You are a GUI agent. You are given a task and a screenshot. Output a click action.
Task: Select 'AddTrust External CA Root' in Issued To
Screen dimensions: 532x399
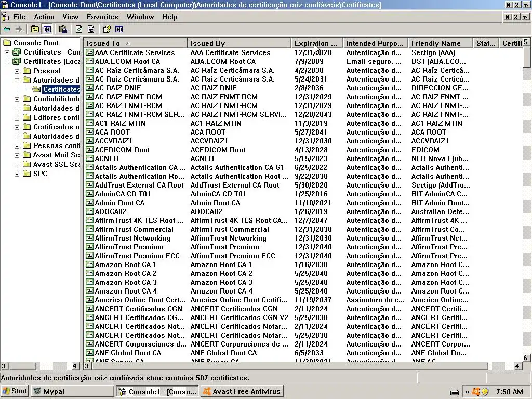139,185
